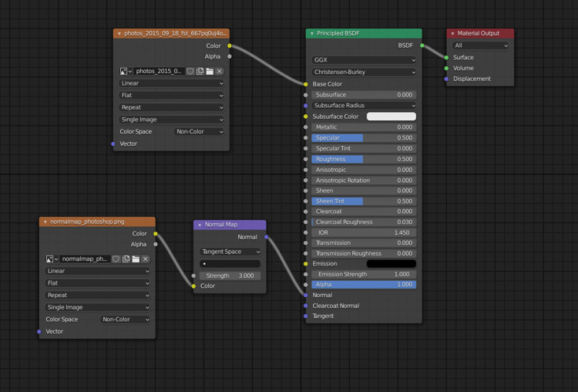
Task: Open the All target dropdown in Material Output
Action: point(480,45)
